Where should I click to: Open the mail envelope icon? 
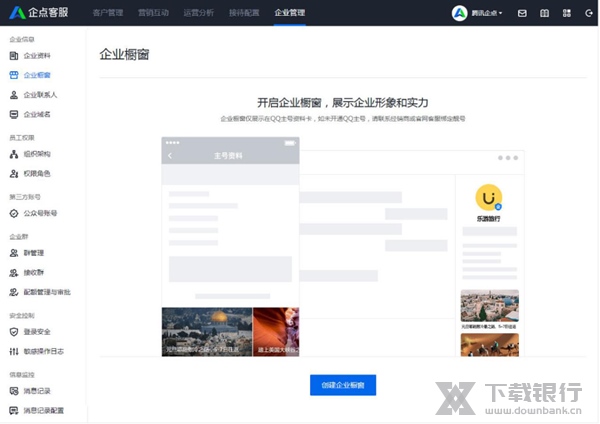click(522, 13)
